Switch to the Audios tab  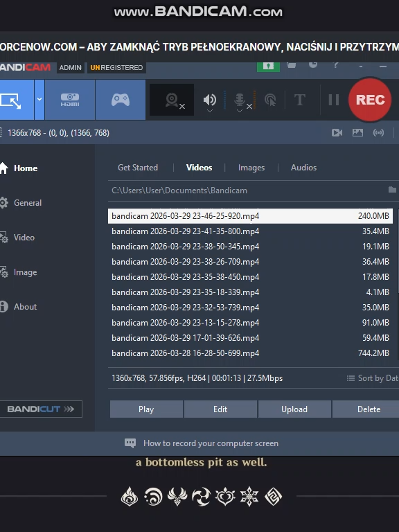(x=303, y=168)
